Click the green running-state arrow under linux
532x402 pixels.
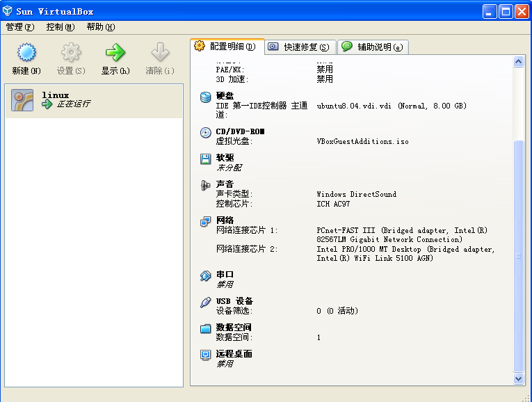[47, 104]
